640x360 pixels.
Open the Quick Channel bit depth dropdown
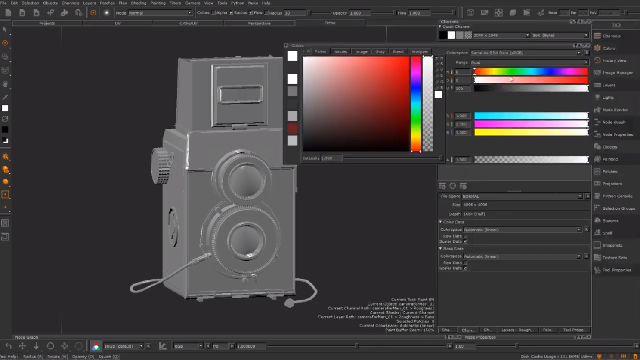coord(560,36)
